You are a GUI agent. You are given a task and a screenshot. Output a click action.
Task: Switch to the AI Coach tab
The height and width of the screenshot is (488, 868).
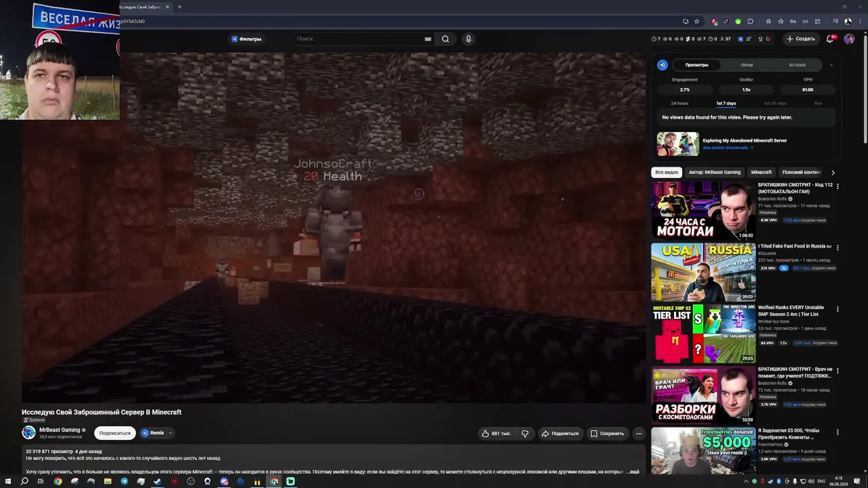click(x=797, y=65)
